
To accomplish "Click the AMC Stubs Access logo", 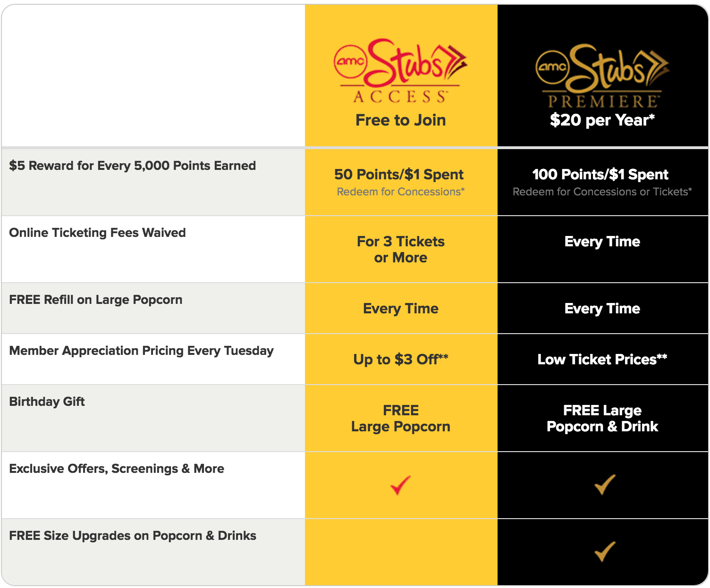I will point(400,71).
